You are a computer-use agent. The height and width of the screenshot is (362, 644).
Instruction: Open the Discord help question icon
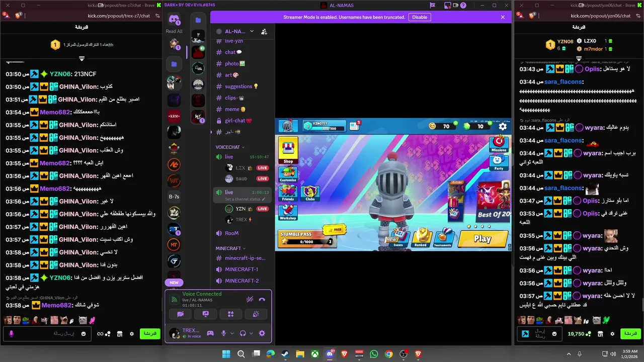(463, 6)
